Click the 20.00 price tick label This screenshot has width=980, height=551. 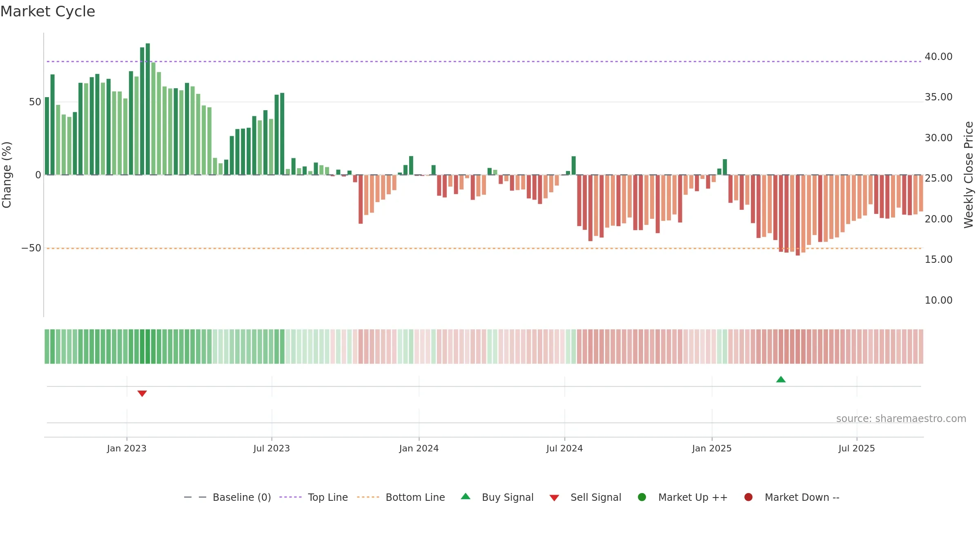pos(938,219)
